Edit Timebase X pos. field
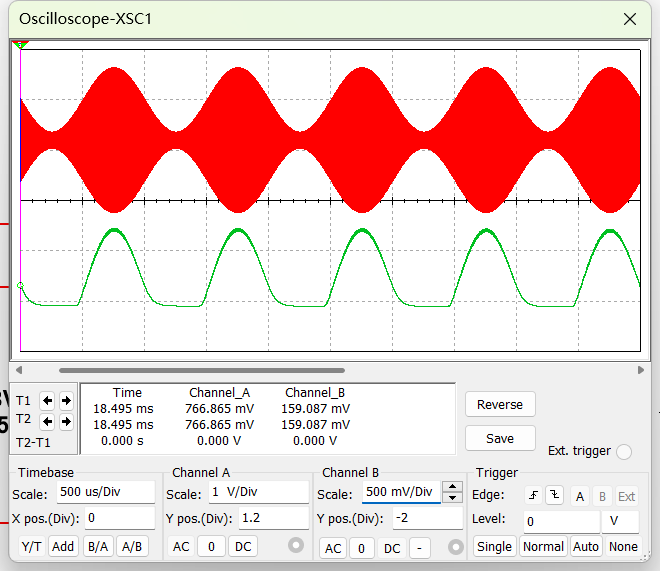This screenshot has width=660, height=571. (120, 518)
